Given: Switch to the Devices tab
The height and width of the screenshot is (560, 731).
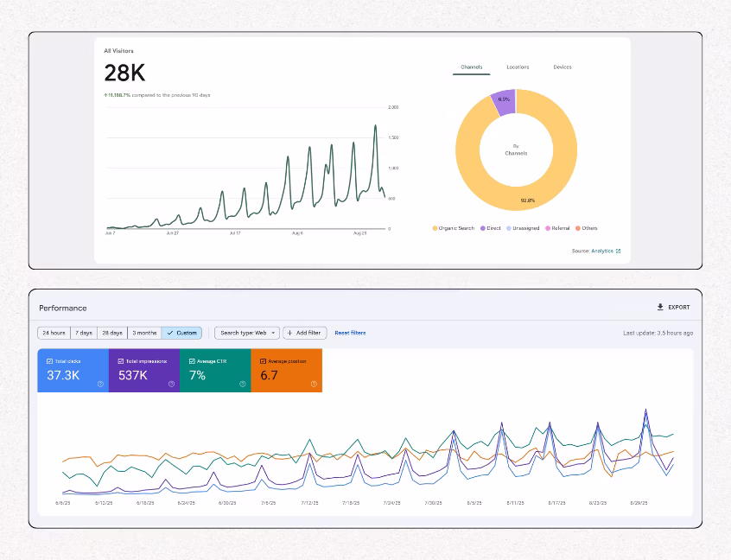Looking at the screenshot, I should [562, 67].
